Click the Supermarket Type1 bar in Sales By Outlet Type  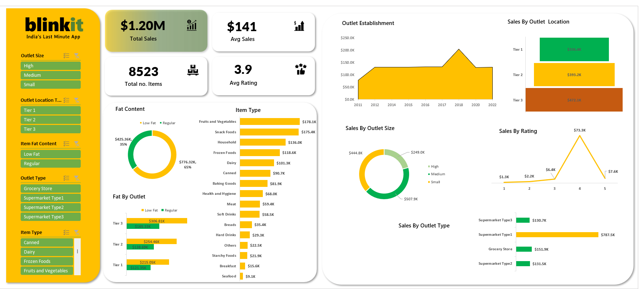pyautogui.click(x=557, y=235)
